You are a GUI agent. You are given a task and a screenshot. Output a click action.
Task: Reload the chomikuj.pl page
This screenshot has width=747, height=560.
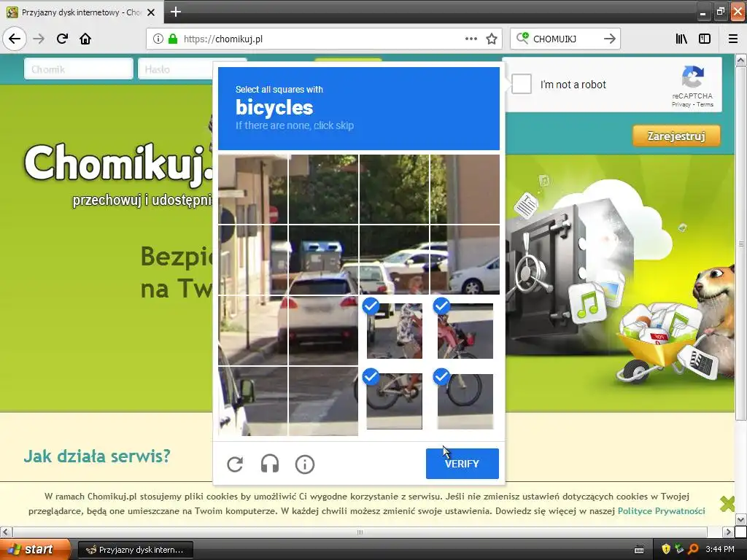[62, 39]
